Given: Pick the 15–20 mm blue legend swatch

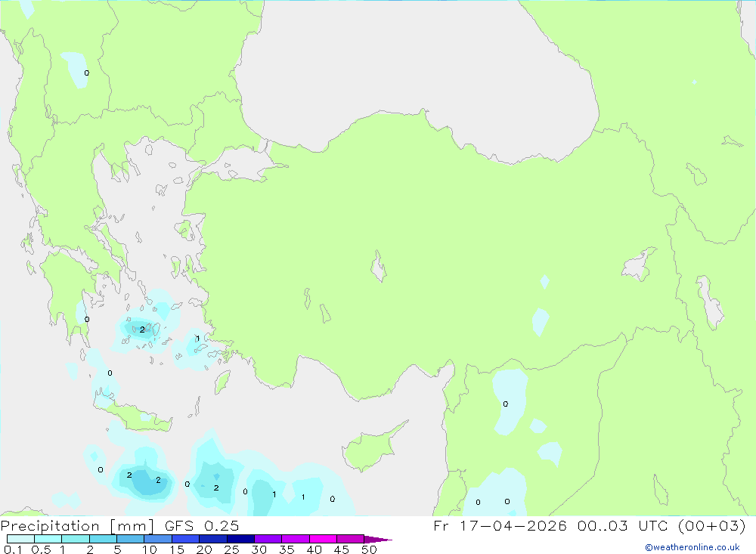Looking at the screenshot, I should [x=185, y=539].
